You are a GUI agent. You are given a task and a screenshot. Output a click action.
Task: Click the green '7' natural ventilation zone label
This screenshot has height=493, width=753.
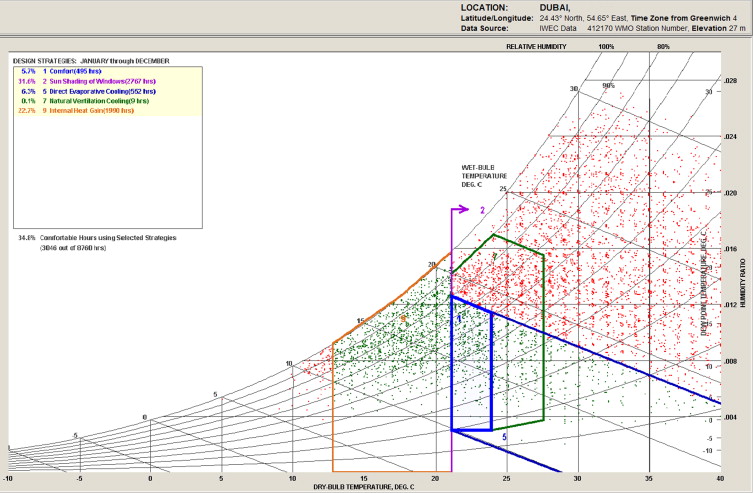click(494, 257)
